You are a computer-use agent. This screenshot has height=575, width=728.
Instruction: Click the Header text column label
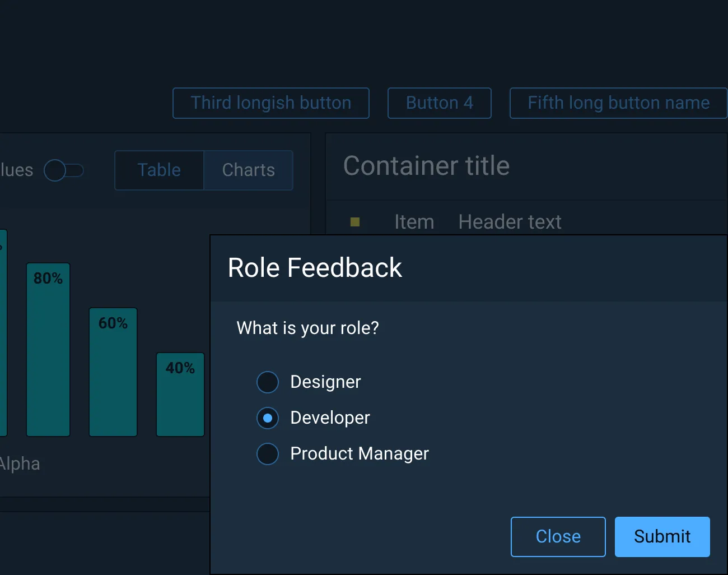pos(510,222)
